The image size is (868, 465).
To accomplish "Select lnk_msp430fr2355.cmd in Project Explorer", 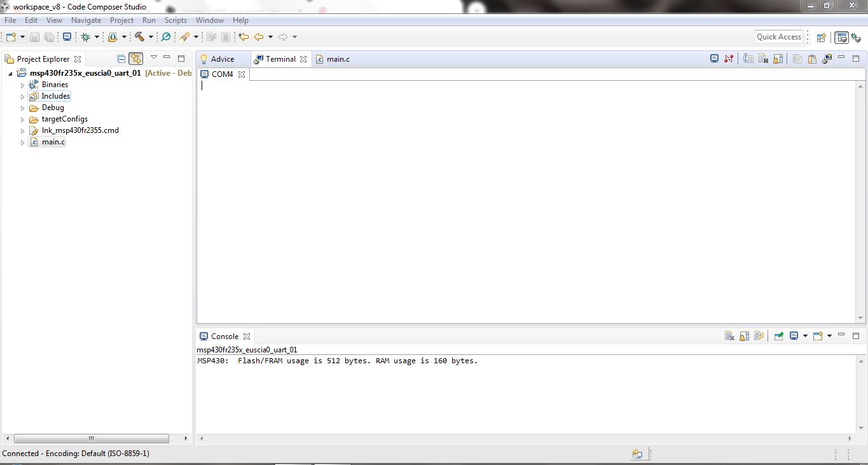I will pyautogui.click(x=80, y=130).
